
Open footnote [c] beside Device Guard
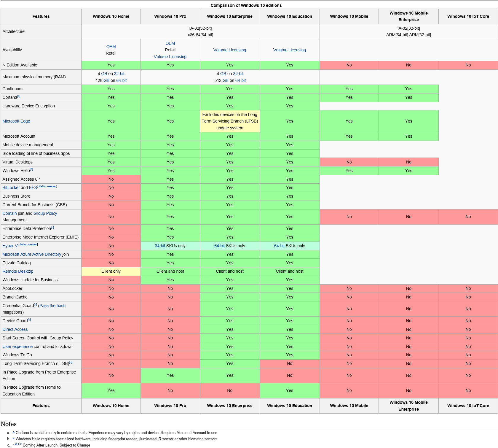[x=29, y=320]
